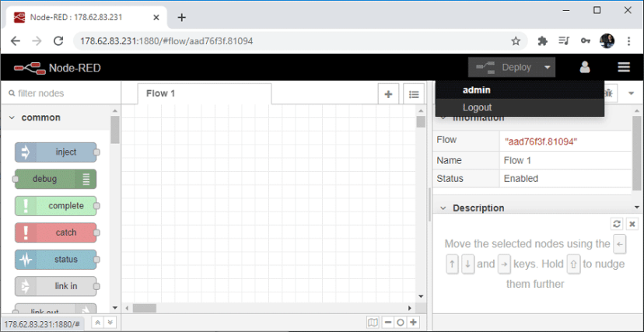Refresh the tips box with the refresh icon
The width and height of the screenshot is (644, 332).
(x=617, y=224)
